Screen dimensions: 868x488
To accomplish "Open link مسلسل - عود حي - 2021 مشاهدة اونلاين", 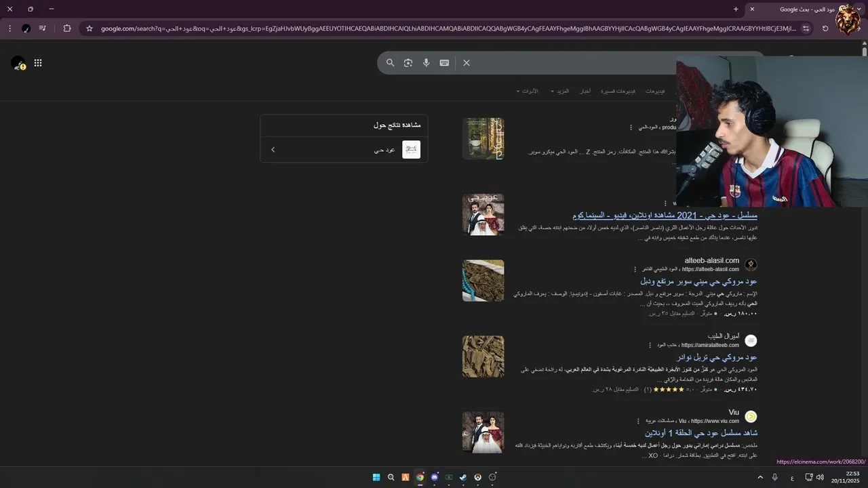I will point(665,215).
